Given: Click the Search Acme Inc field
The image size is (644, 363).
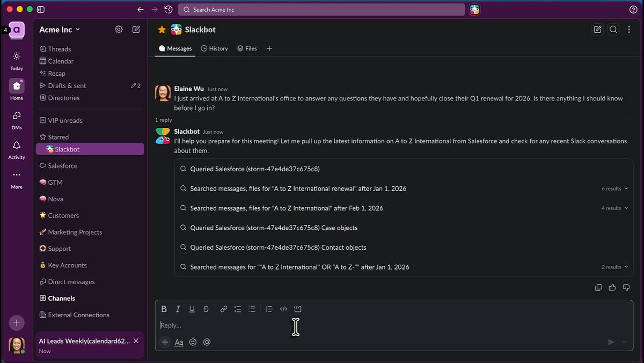Looking at the screenshot, I should click(x=321, y=10).
